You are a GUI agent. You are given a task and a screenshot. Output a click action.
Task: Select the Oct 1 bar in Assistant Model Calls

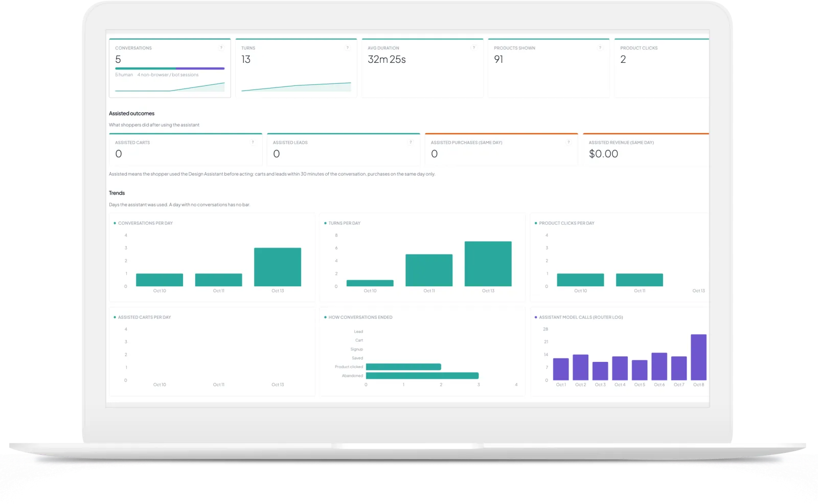coord(561,369)
